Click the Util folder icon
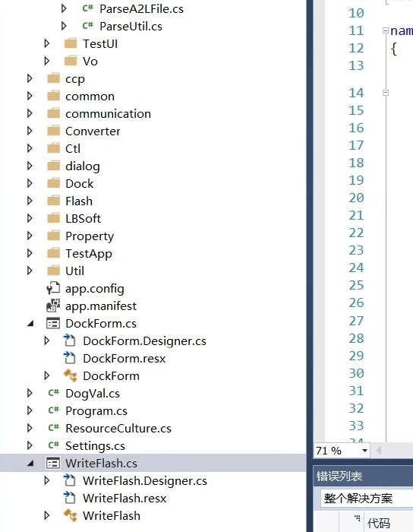This screenshot has height=532, width=413. [x=54, y=271]
